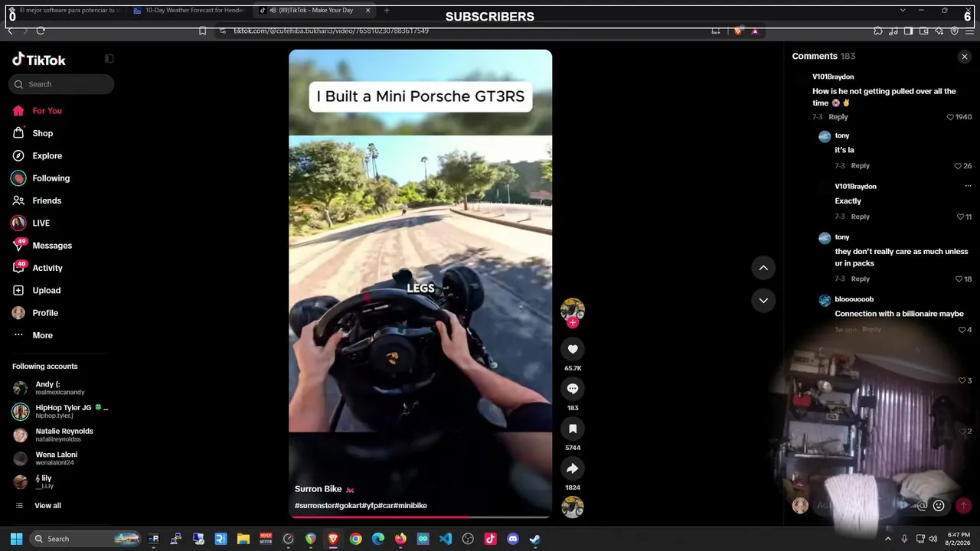Insert a mention with the @ button

click(x=922, y=505)
